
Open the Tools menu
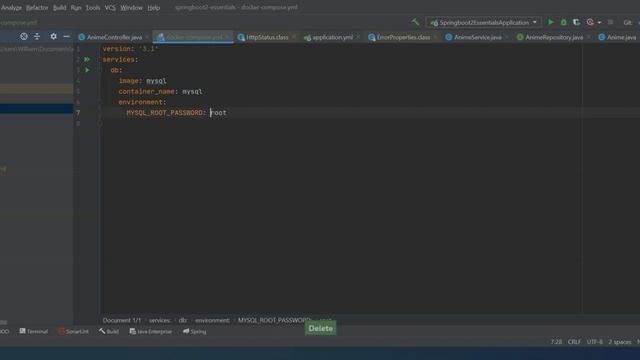click(x=93, y=8)
